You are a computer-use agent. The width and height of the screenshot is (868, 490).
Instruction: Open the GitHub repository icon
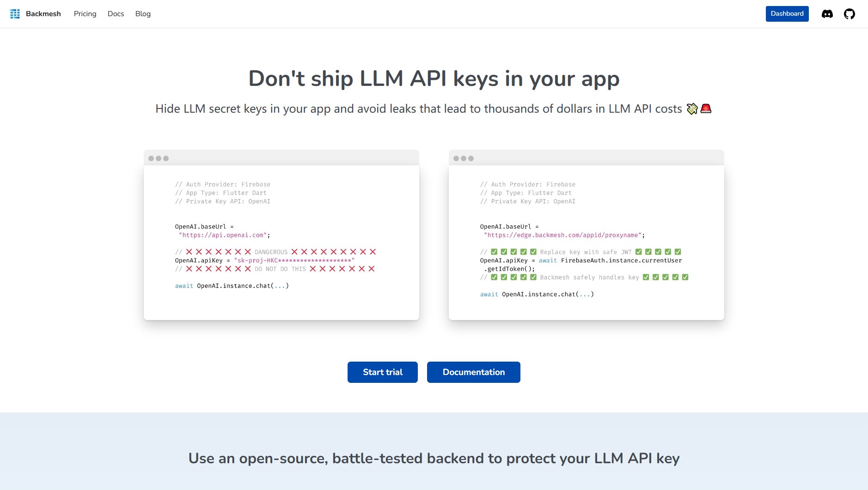pos(849,14)
